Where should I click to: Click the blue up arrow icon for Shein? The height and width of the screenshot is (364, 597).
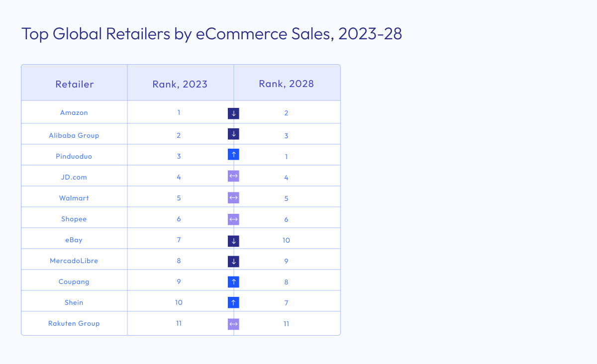coord(233,302)
